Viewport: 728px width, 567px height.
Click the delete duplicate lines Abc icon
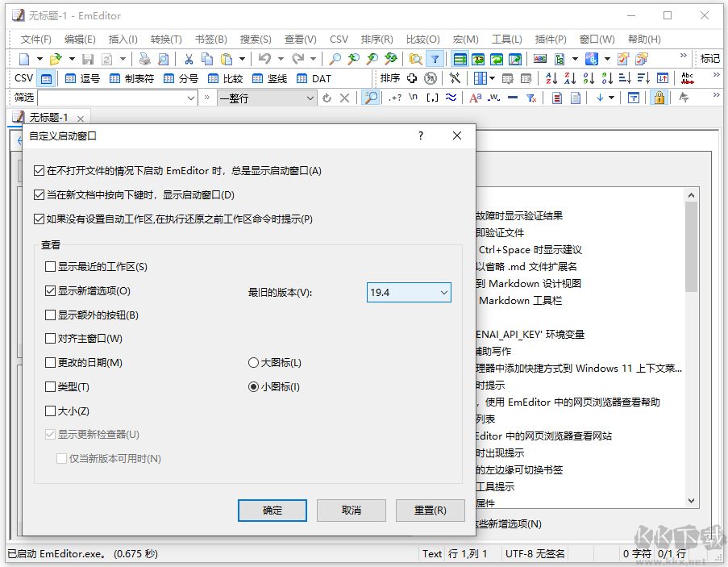688,78
